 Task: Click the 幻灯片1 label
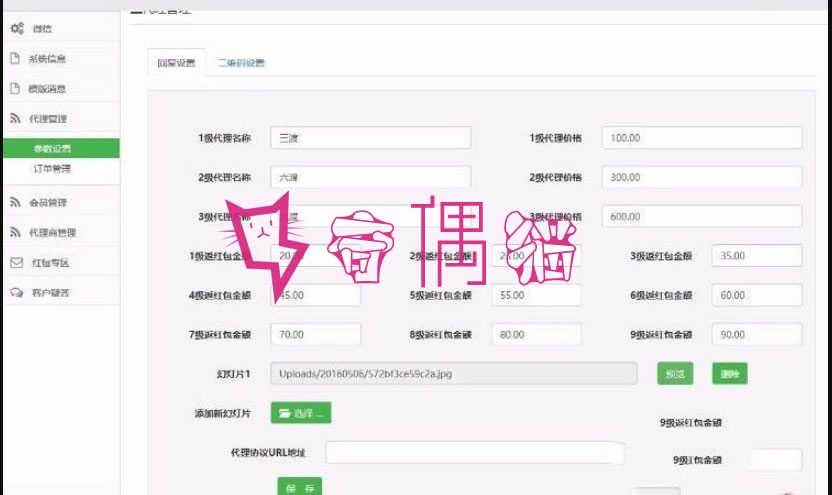click(x=233, y=374)
